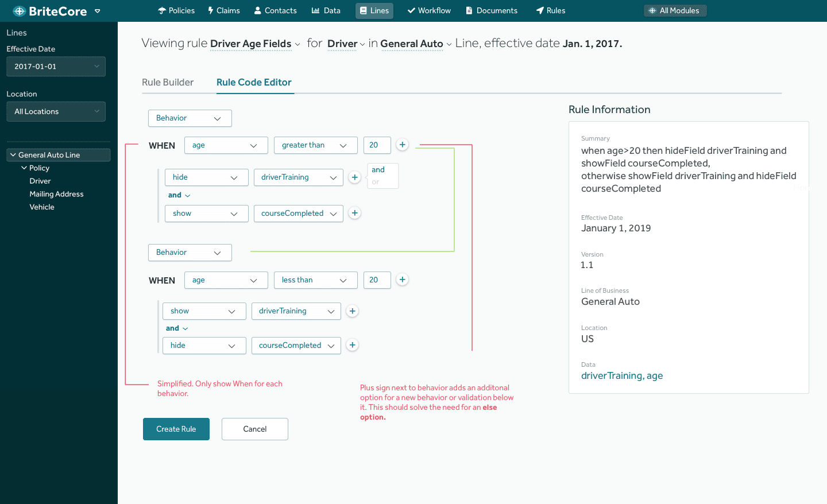
Task: Open the driverTraining, age data link
Action: click(622, 375)
